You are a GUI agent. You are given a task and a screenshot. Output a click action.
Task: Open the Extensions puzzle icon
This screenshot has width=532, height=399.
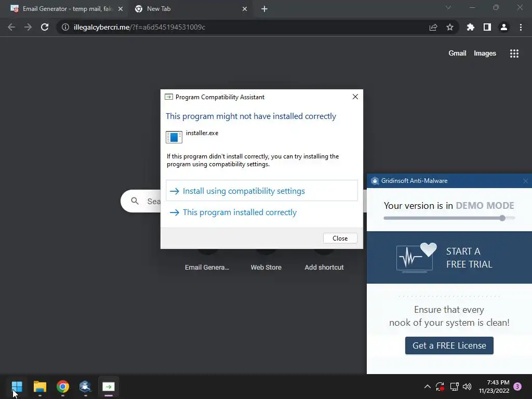[x=470, y=27]
